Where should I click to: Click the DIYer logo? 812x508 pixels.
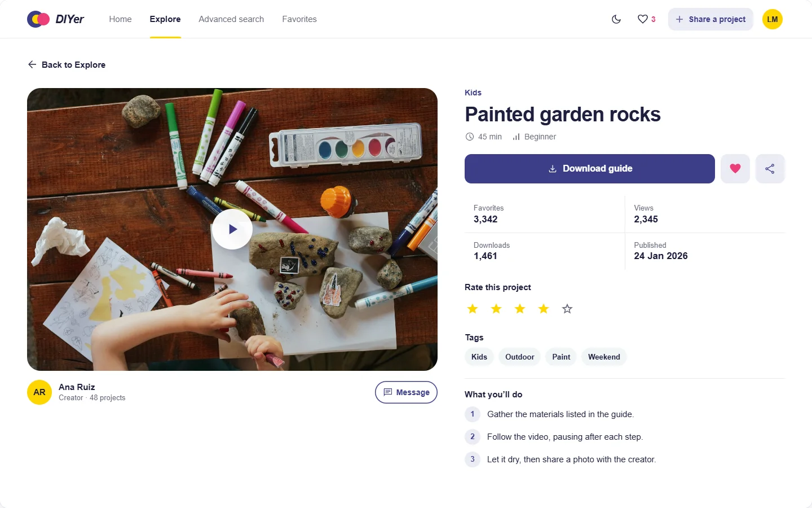[56, 19]
